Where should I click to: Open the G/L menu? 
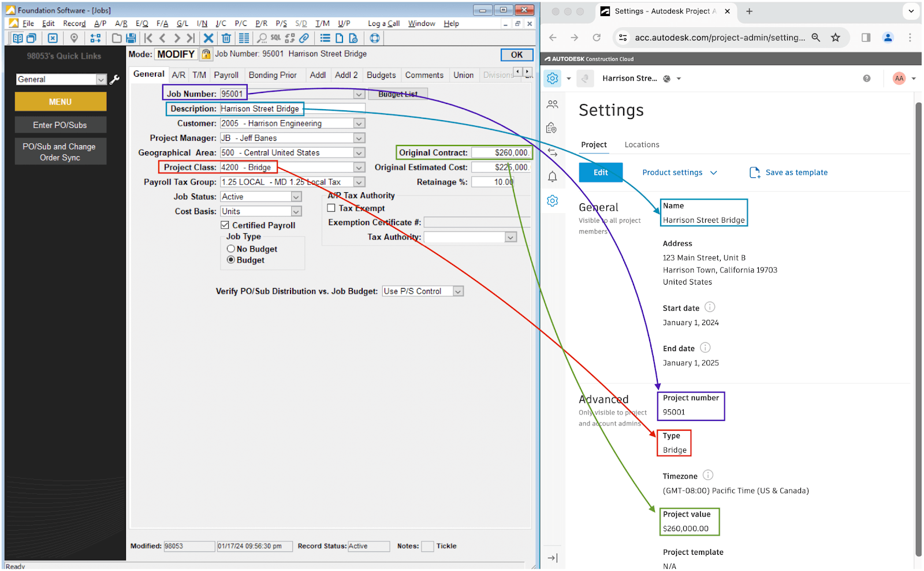pyautogui.click(x=182, y=24)
